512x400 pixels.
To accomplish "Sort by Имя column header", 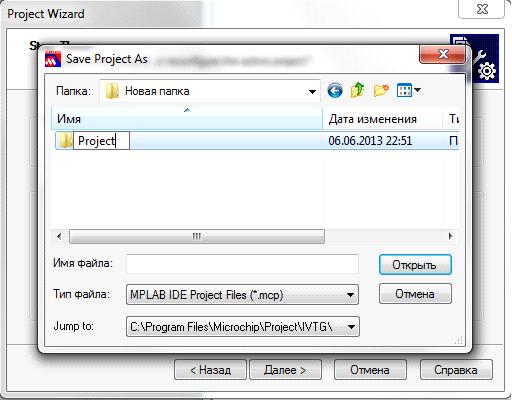I will [x=187, y=118].
